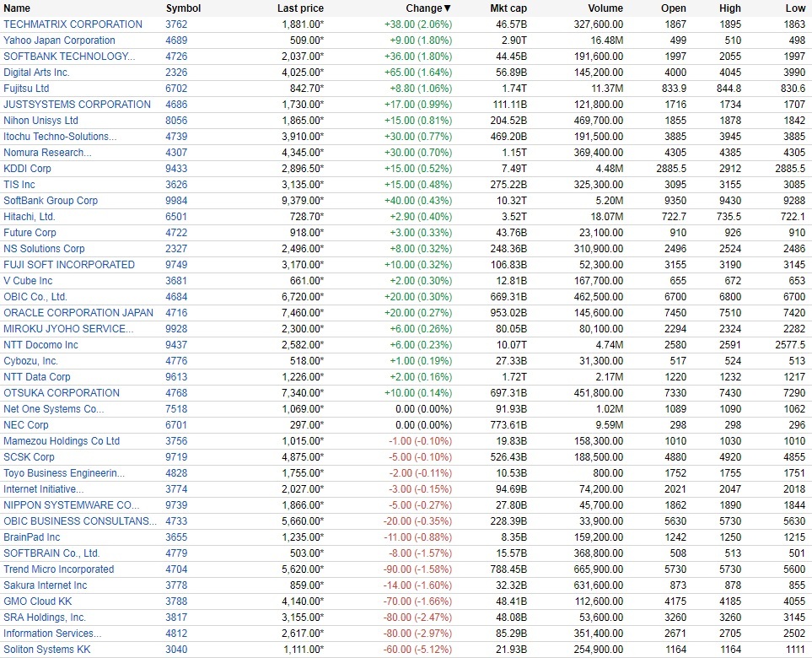Open the Net One Systems link
Viewport: 812px width, 658px height.
pyautogui.click(x=54, y=410)
